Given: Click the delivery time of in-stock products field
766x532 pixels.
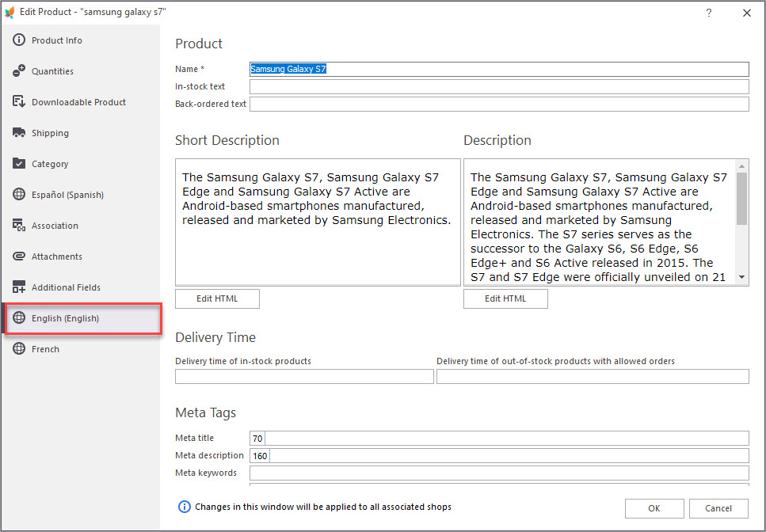Looking at the screenshot, I should click(304, 376).
